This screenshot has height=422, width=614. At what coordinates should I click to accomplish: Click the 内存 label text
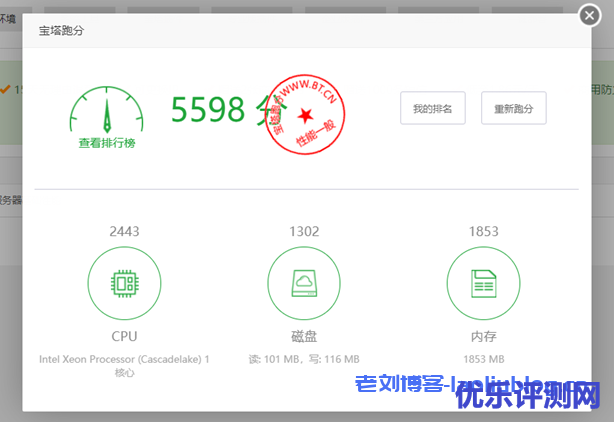[x=484, y=336]
